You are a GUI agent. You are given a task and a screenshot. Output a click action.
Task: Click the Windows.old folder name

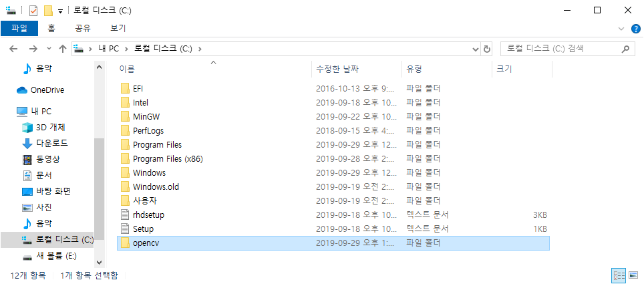point(156,186)
